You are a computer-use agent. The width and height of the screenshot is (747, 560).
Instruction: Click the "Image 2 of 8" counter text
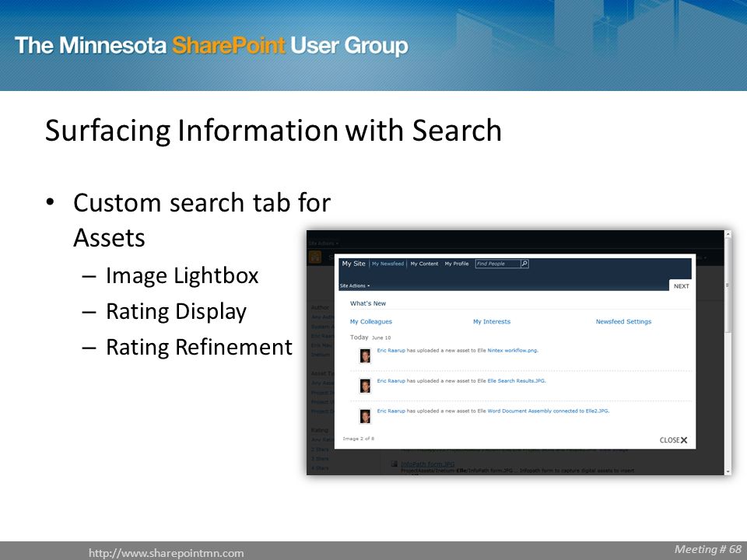coord(358,439)
